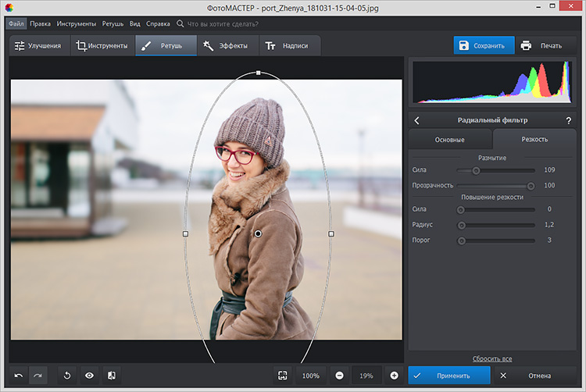
Task: Click the undo arrow icon
Action: 18,376
